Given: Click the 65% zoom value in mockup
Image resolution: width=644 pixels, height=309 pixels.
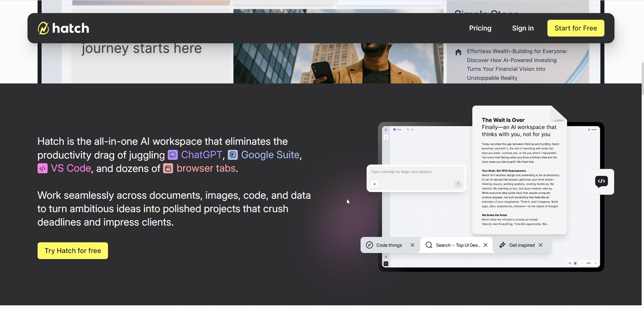Looking at the screenshot, I should [589, 263].
